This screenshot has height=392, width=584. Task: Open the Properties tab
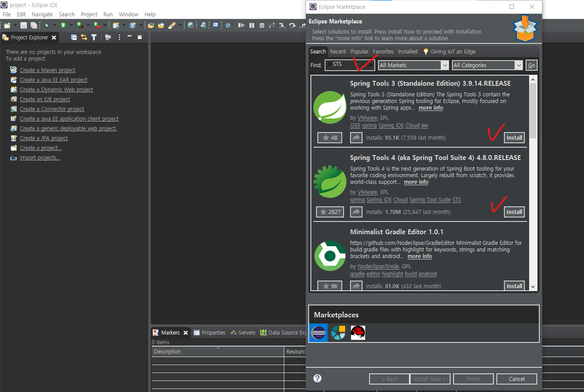[x=210, y=333]
